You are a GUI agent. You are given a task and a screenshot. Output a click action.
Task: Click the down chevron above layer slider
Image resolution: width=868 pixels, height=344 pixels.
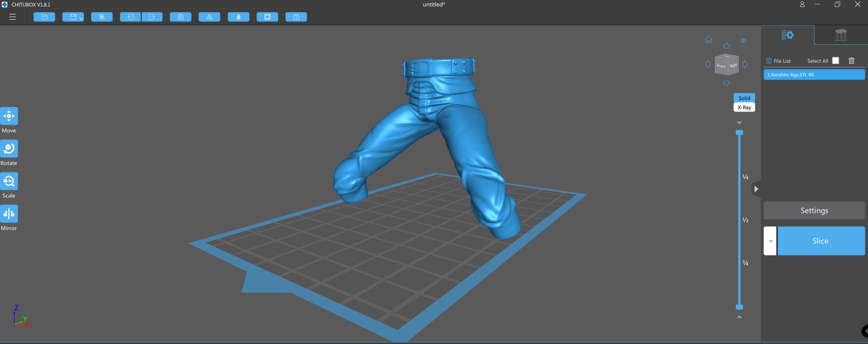pyautogui.click(x=739, y=122)
